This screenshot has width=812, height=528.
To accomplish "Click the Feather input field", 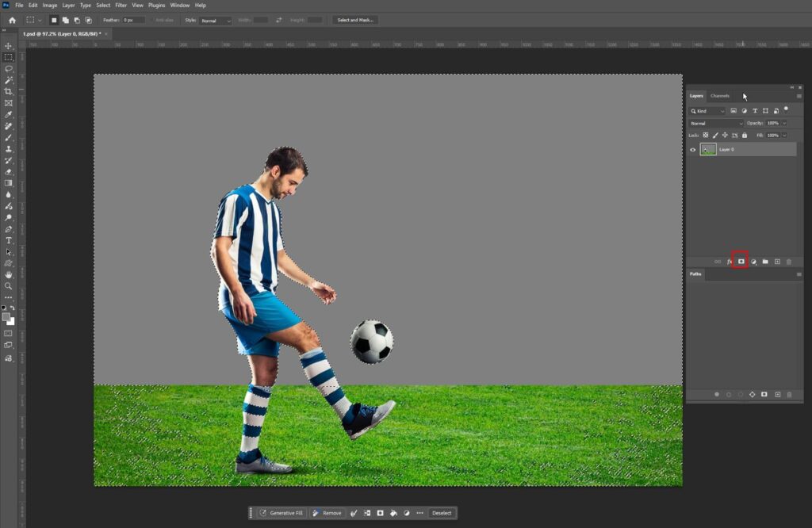I will [132, 20].
